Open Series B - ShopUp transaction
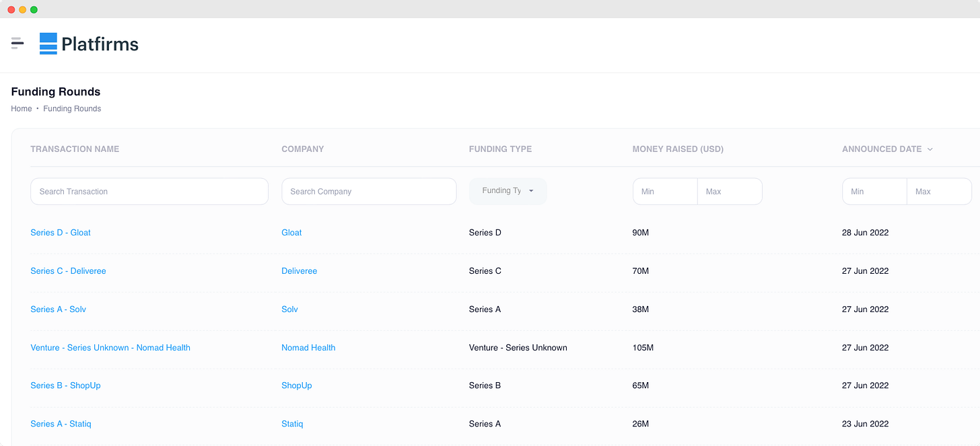This screenshot has height=446, width=980. pos(65,385)
